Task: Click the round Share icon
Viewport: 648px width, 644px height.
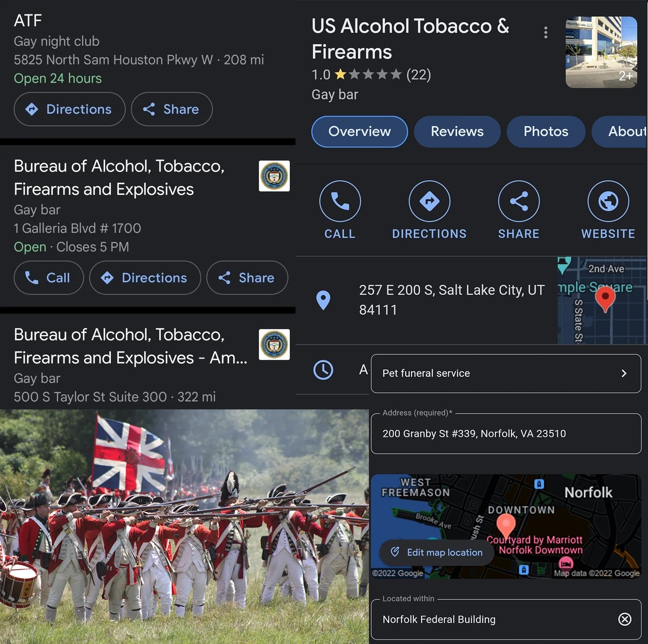Action: pos(518,201)
